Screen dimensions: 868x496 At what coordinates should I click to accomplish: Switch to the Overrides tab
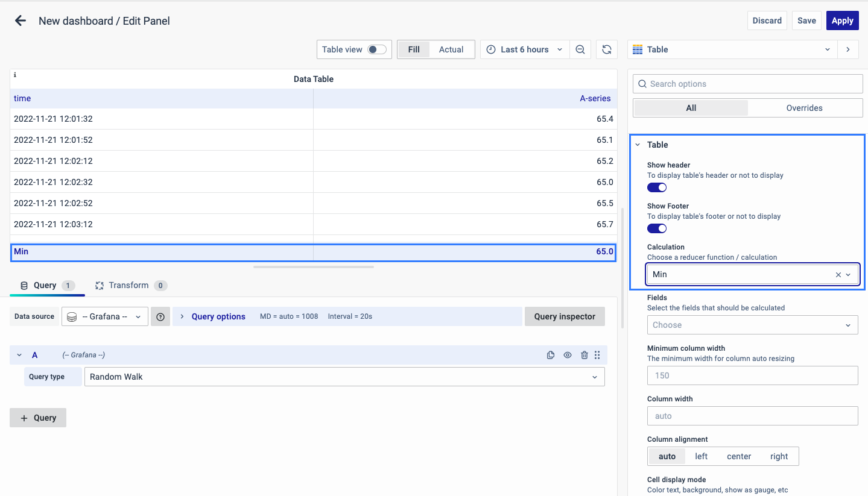coord(804,108)
